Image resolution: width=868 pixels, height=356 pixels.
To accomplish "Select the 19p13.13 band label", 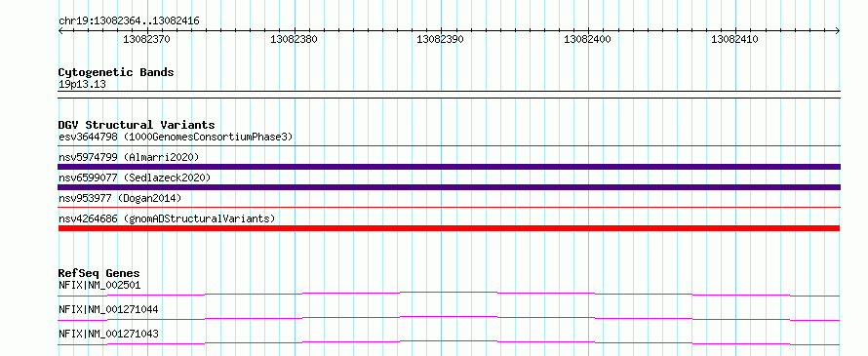I will (x=82, y=85).
